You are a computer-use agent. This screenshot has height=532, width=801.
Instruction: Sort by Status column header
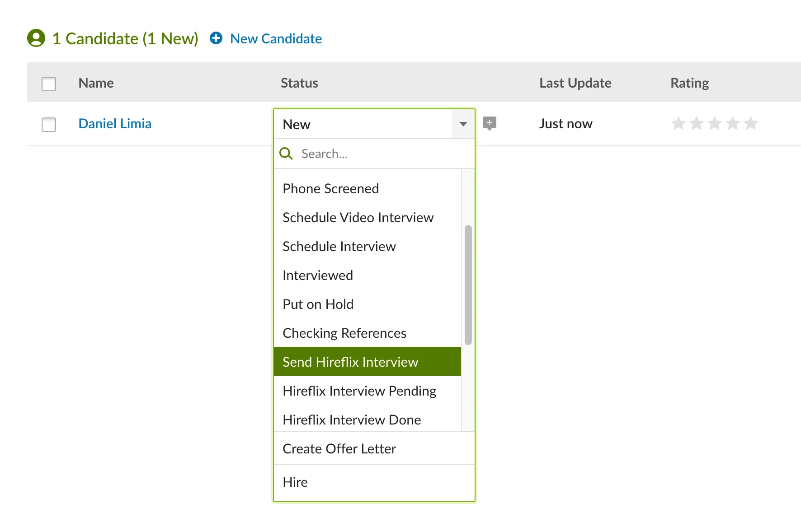[299, 83]
